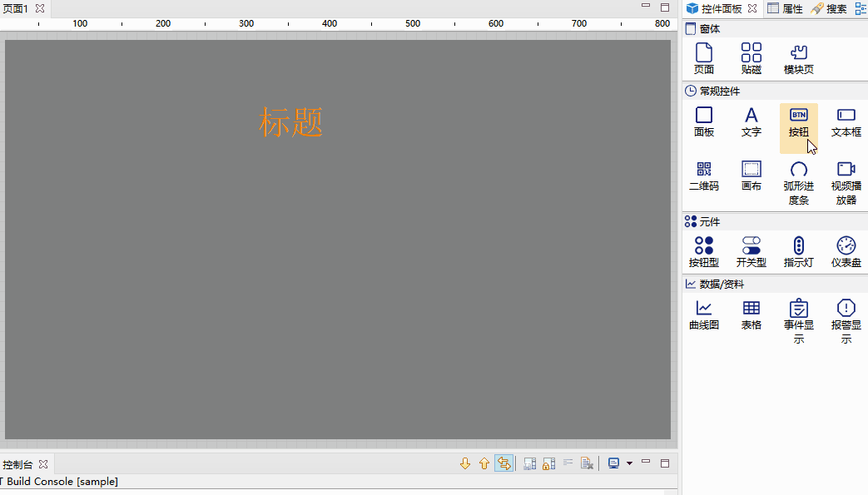Choose the 弧形进度条 arc progress widget
The height and width of the screenshot is (495, 868).
tap(798, 182)
